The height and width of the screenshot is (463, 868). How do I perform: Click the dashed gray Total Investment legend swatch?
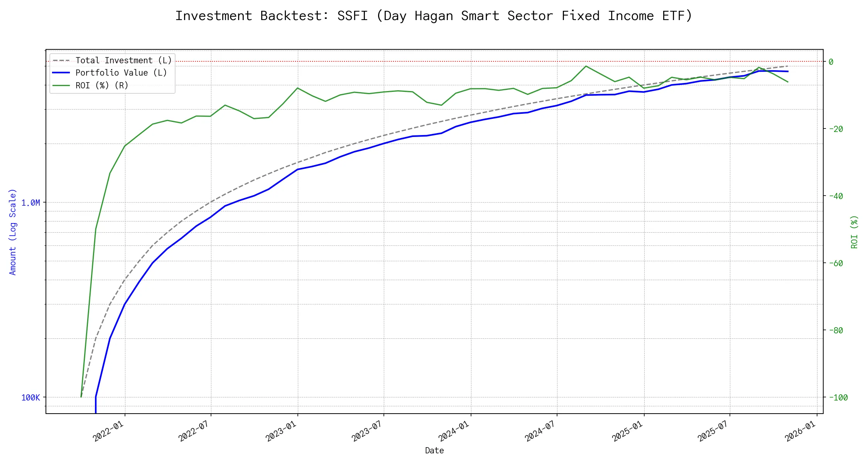point(61,61)
